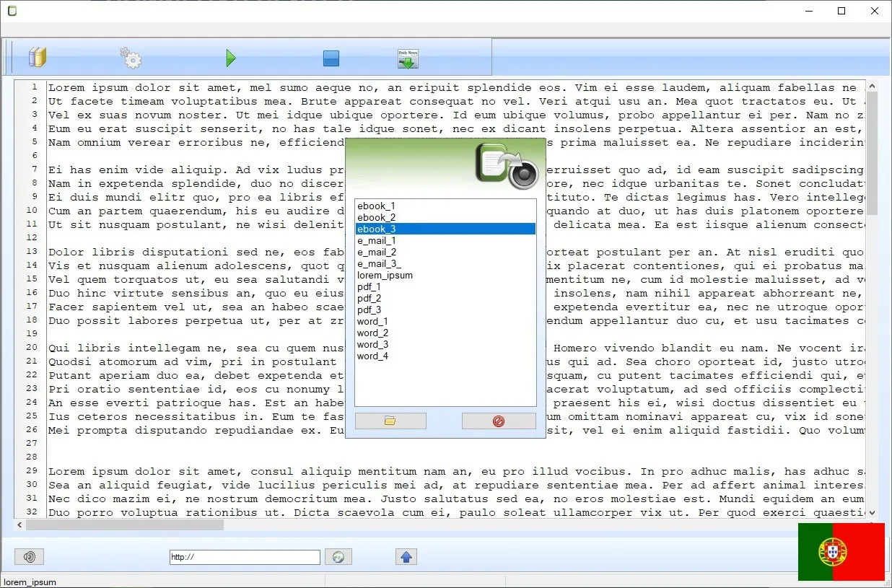Open the library with the books icon

pyautogui.click(x=37, y=57)
